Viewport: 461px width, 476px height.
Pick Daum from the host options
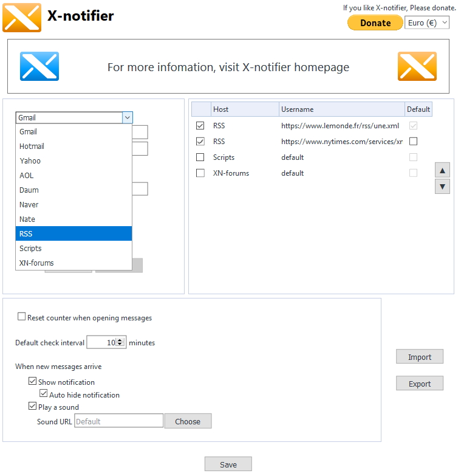tap(73, 190)
